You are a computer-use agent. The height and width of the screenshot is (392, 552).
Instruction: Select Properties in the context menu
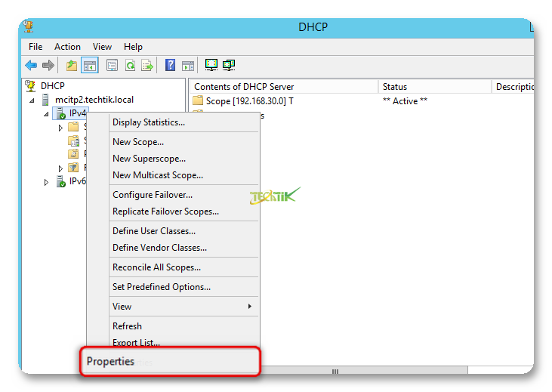110,362
